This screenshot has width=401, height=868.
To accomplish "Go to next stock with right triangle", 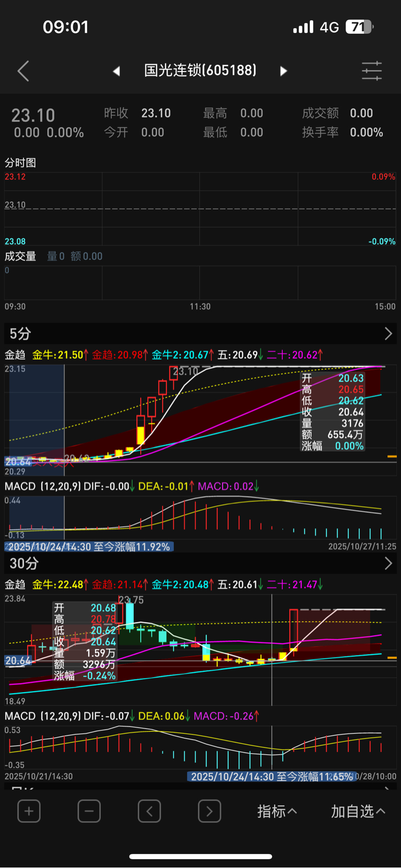I will 284,71.
